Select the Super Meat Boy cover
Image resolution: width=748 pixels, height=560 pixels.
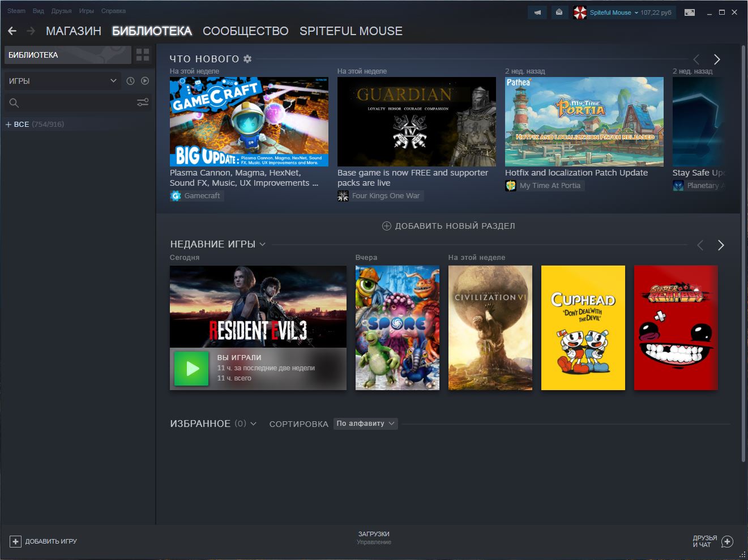[676, 328]
